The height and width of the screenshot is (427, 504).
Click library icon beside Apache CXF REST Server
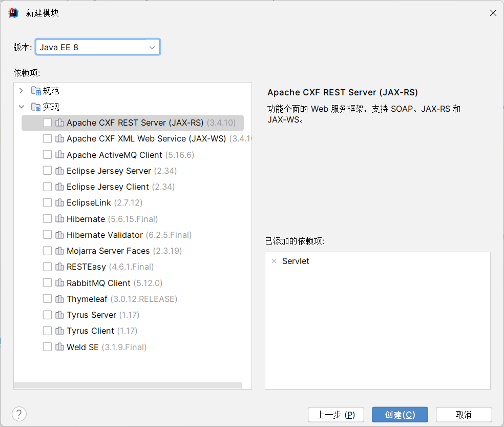(60, 123)
